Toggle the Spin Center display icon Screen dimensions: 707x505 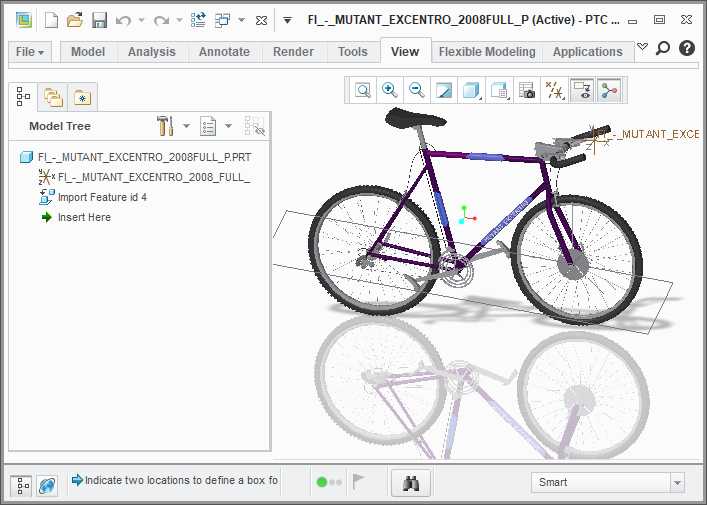609,90
